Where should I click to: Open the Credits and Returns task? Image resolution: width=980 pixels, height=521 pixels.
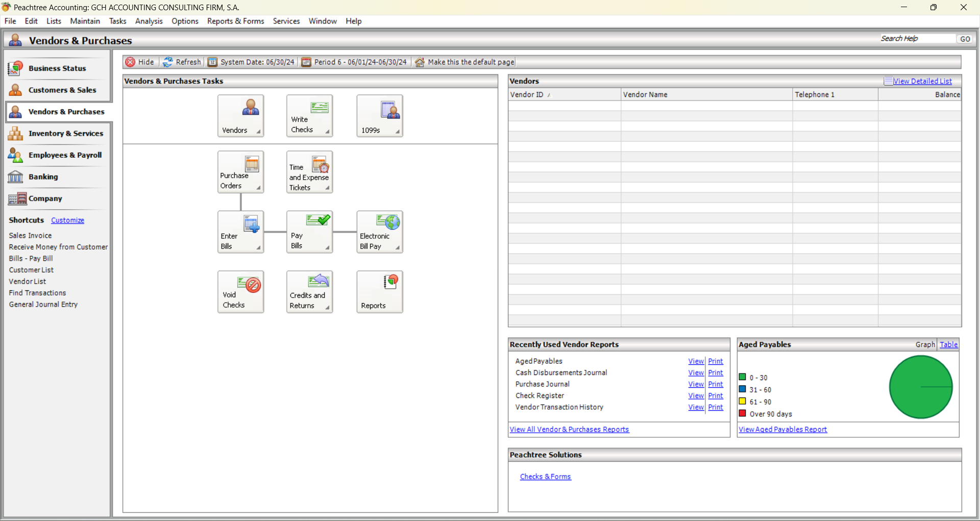point(309,292)
